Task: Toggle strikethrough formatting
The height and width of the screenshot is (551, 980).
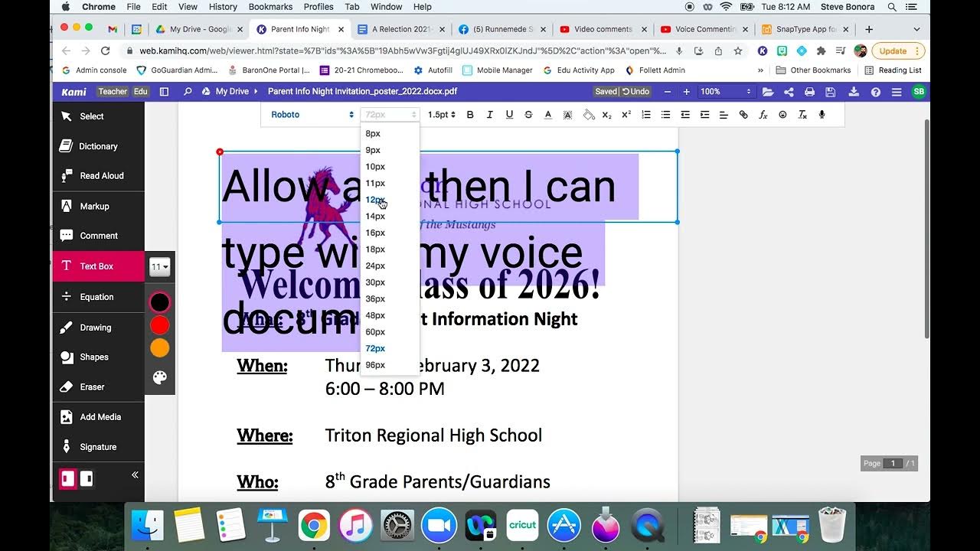Action: (x=528, y=115)
